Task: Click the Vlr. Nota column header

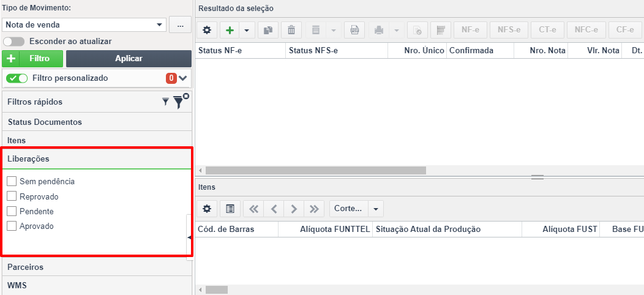Action: (594, 51)
